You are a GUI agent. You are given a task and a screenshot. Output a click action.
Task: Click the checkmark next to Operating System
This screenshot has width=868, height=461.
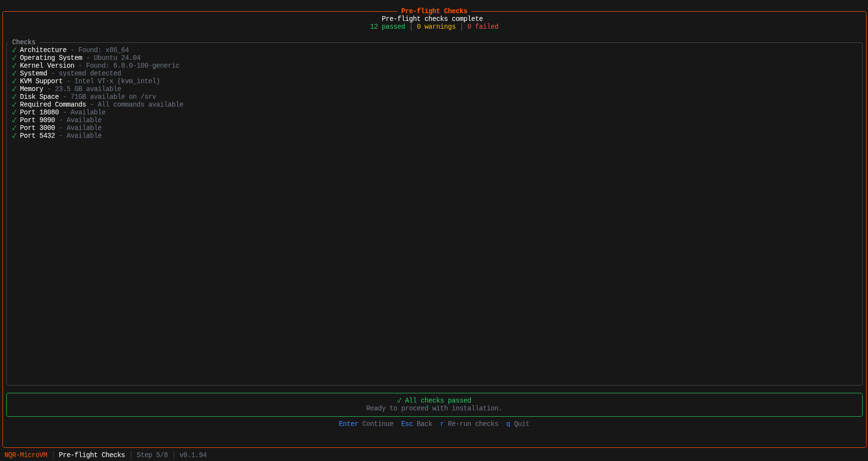click(x=14, y=58)
